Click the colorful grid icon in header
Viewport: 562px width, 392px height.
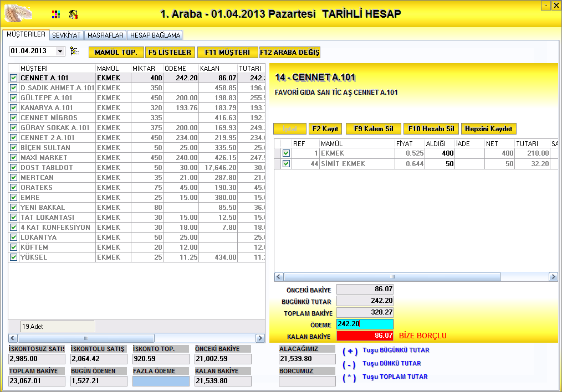(x=55, y=14)
